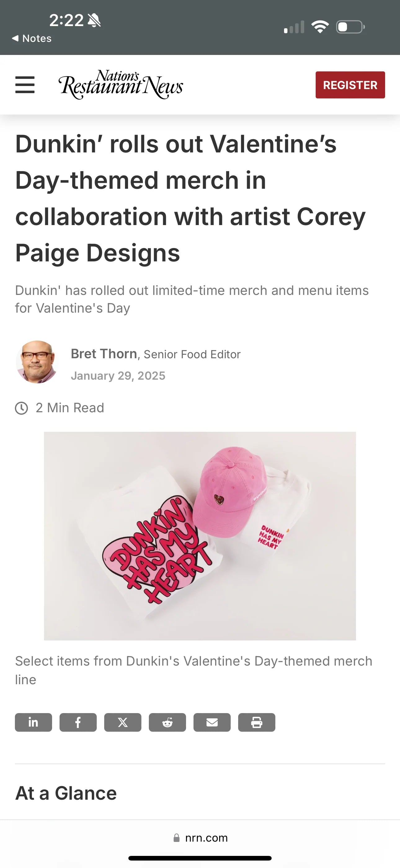Tap the nrn.com address bar
The width and height of the screenshot is (400, 868).
click(200, 838)
